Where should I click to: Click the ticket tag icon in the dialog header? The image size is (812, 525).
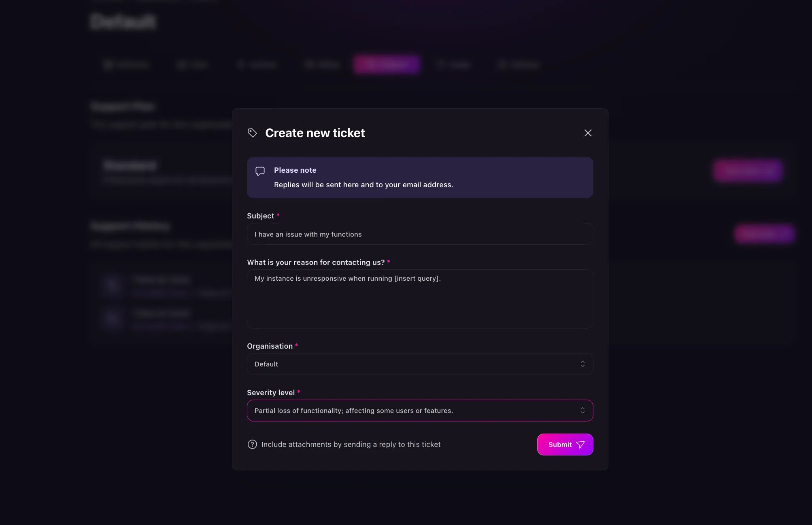pyautogui.click(x=253, y=133)
